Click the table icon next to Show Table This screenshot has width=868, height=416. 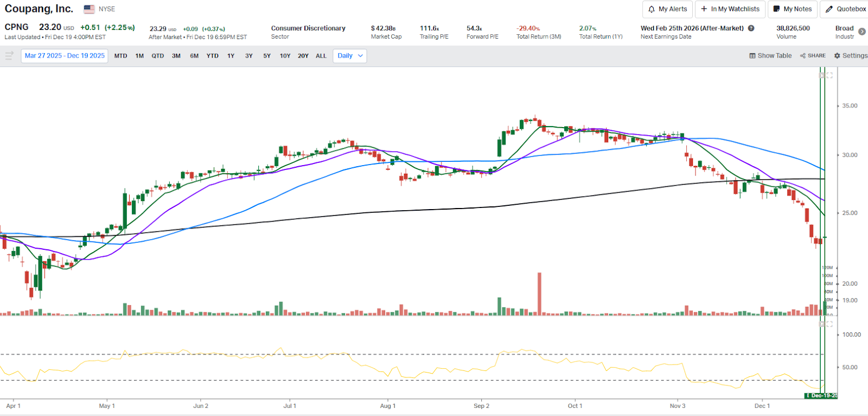click(x=752, y=56)
